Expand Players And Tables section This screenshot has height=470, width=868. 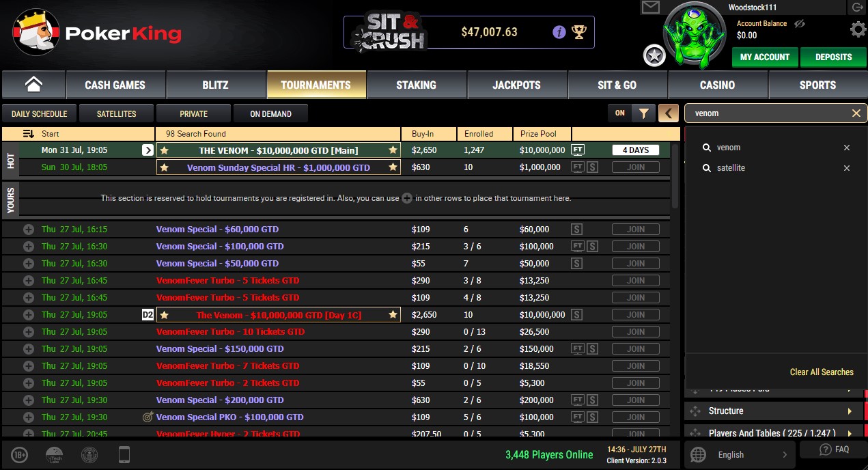click(772, 433)
